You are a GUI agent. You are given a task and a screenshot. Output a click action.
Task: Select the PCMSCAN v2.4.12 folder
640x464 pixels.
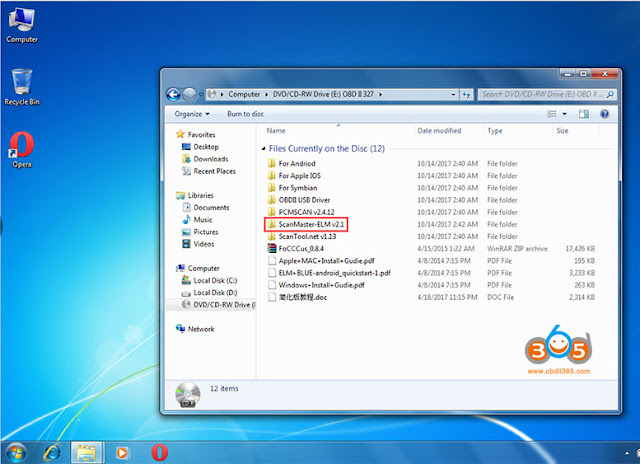[x=306, y=212]
